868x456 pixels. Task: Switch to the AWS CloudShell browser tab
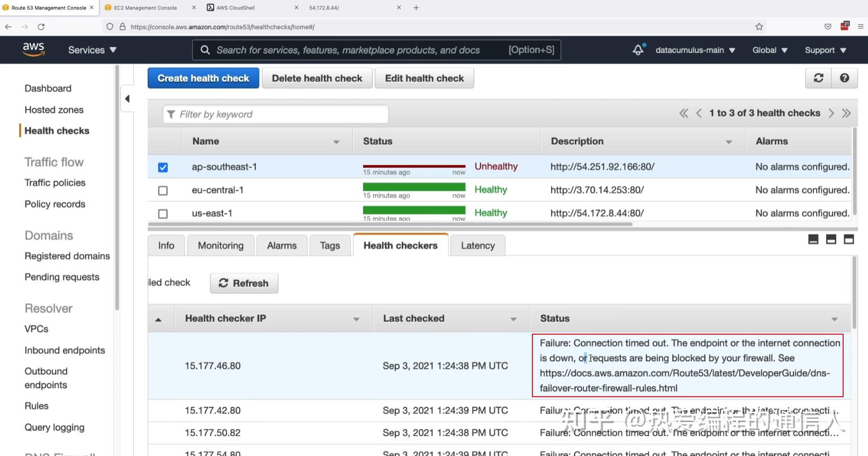coord(236,7)
